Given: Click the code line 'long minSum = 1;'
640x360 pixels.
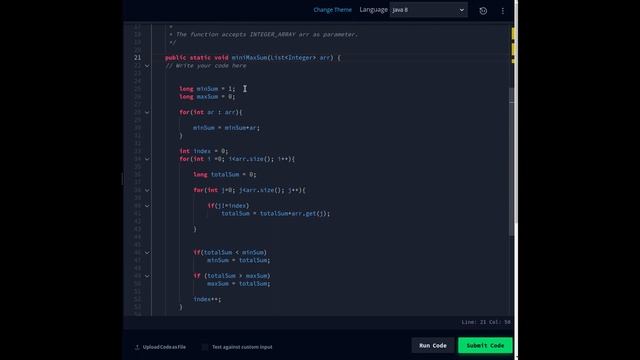Looking at the screenshot, I should (x=207, y=89).
